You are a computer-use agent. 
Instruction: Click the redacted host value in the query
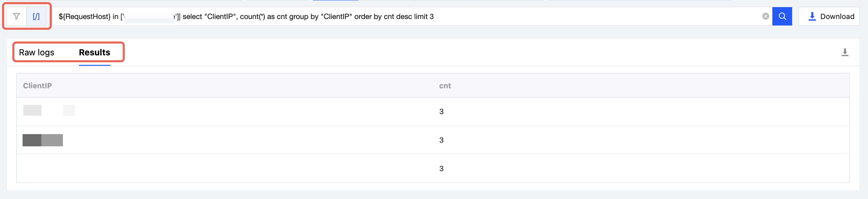149,17
